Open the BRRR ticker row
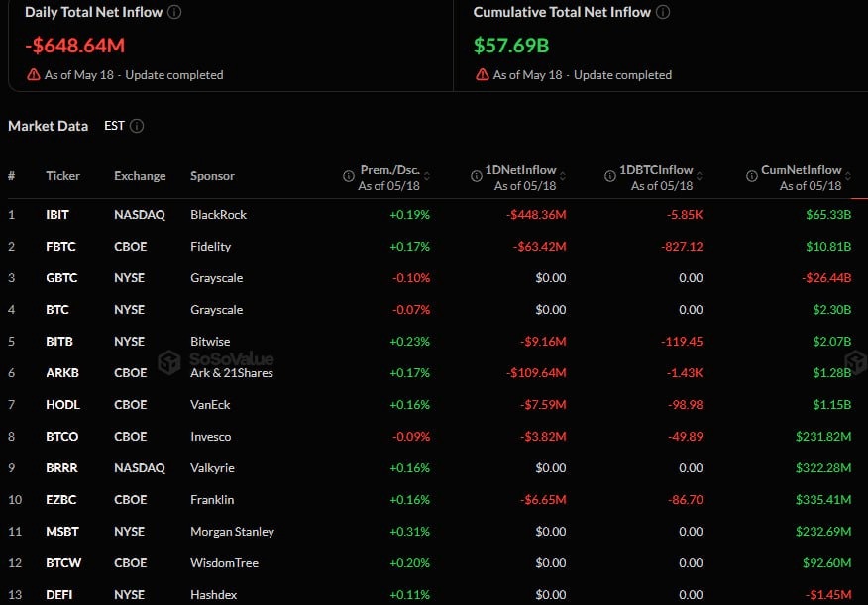This screenshot has height=605, width=868. coord(62,467)
